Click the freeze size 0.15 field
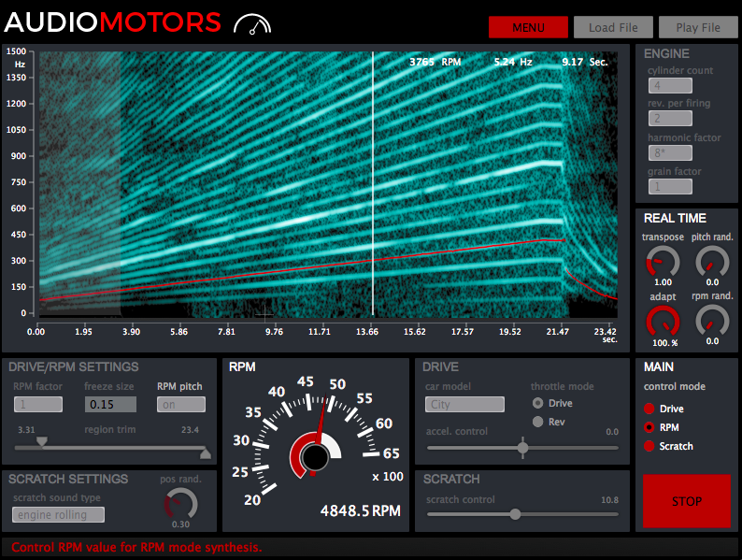 coord(110,404)
